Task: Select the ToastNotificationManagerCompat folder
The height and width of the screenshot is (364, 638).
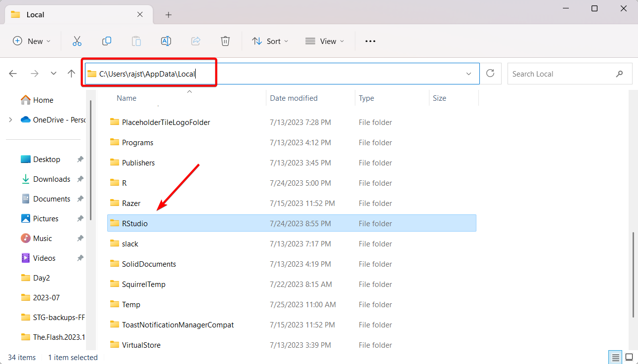Action: (x=292, y=324)
